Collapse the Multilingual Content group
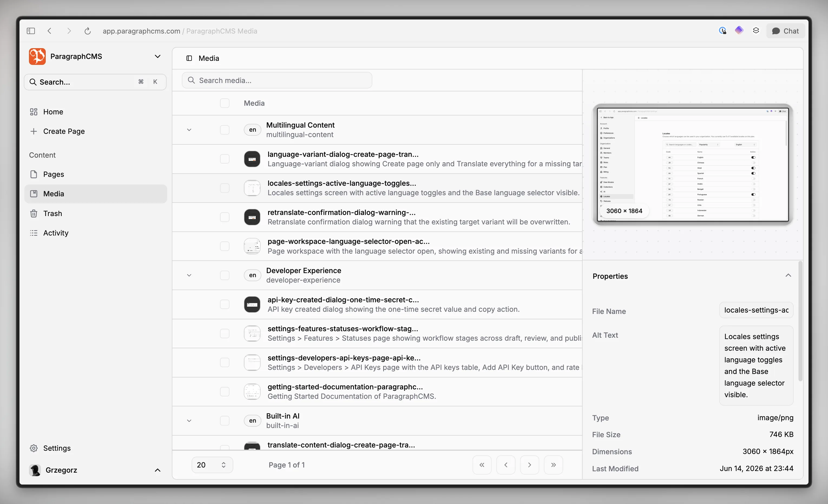 click(x=189, y=130)
